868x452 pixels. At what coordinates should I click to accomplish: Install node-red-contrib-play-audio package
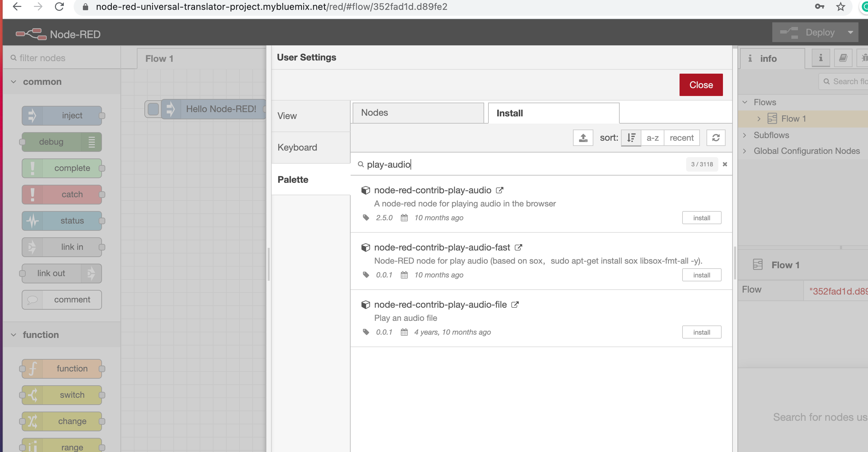701,218
